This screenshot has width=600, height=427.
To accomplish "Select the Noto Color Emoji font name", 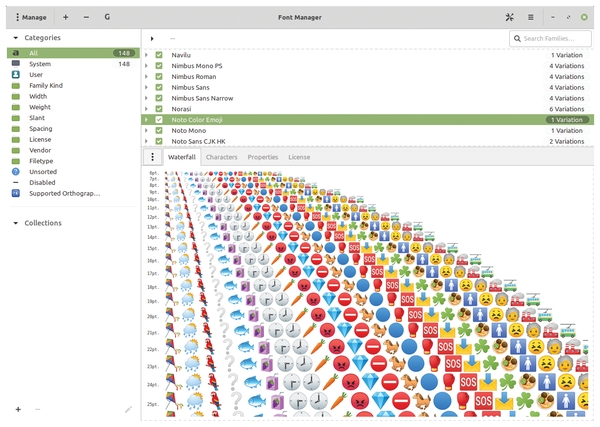I will click(197, 120).
